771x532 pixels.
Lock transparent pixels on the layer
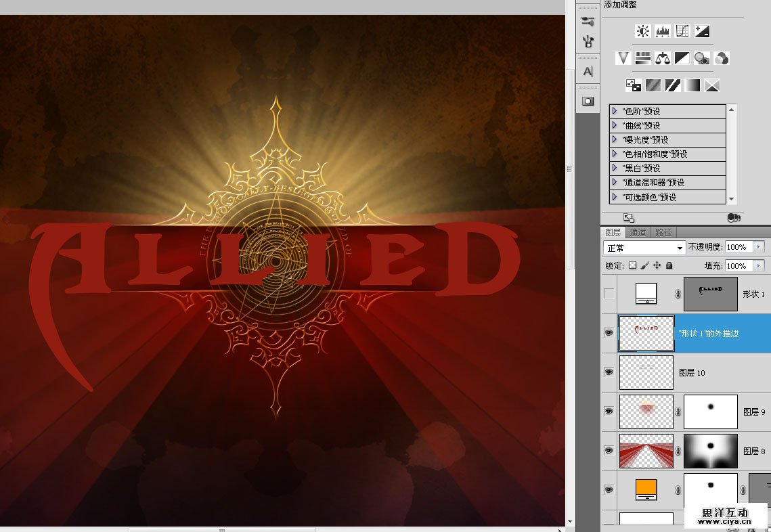[x=632, y=266]
